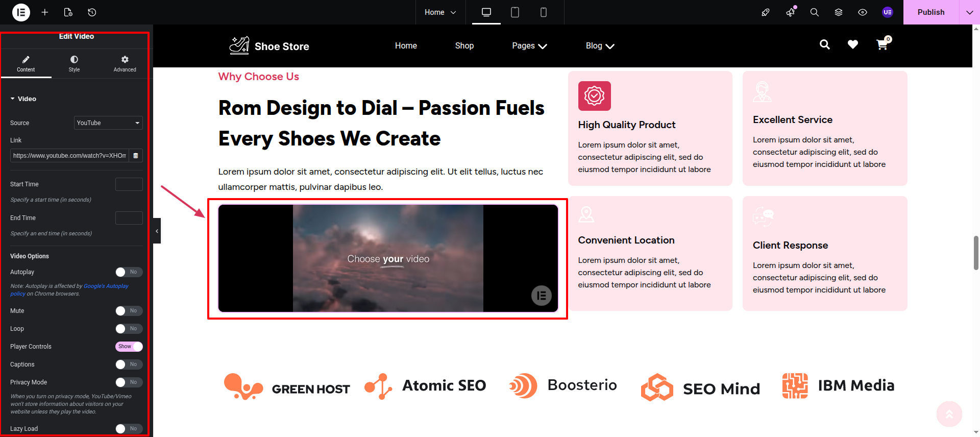Click the Publish button

930,12
